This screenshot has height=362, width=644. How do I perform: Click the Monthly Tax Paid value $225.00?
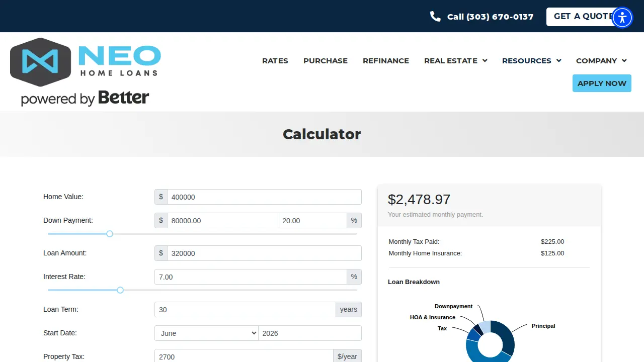[x=552, y=242]
